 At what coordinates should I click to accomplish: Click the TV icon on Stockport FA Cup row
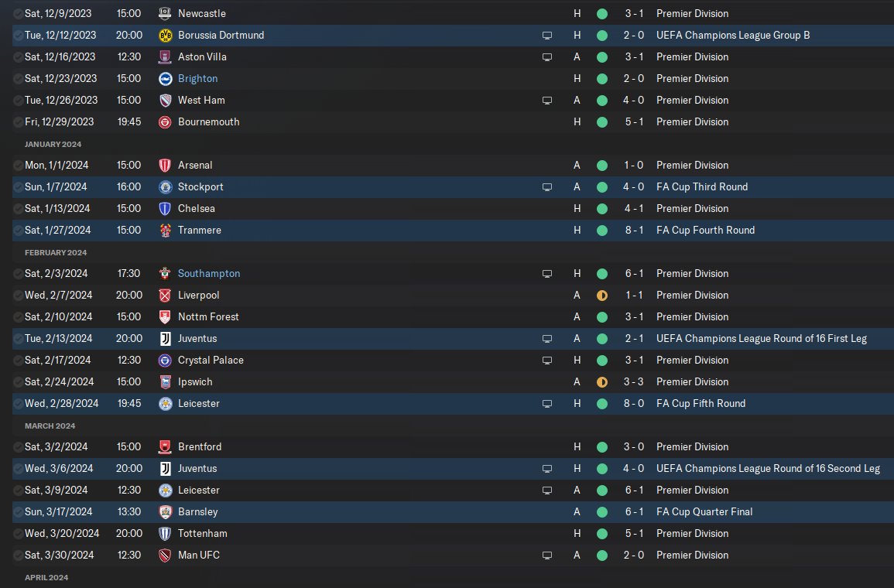(x=547, y=186)
